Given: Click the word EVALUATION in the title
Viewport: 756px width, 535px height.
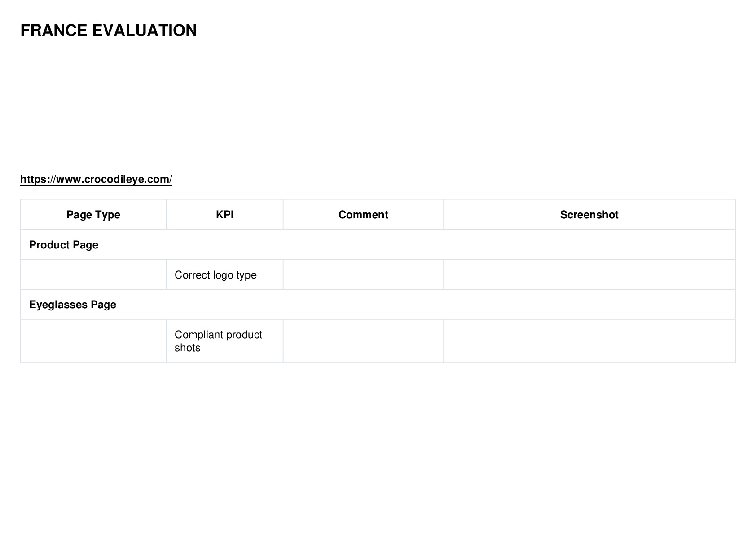Looking at the screenshot, I should pyautogui.click(x=145, y=31).
